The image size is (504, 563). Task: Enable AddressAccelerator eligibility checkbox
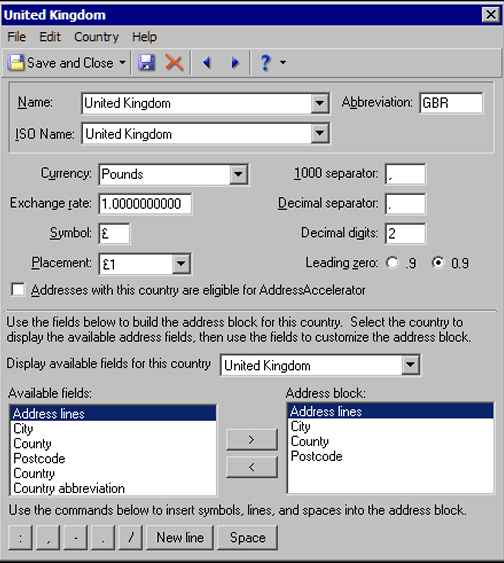(18, 290)
